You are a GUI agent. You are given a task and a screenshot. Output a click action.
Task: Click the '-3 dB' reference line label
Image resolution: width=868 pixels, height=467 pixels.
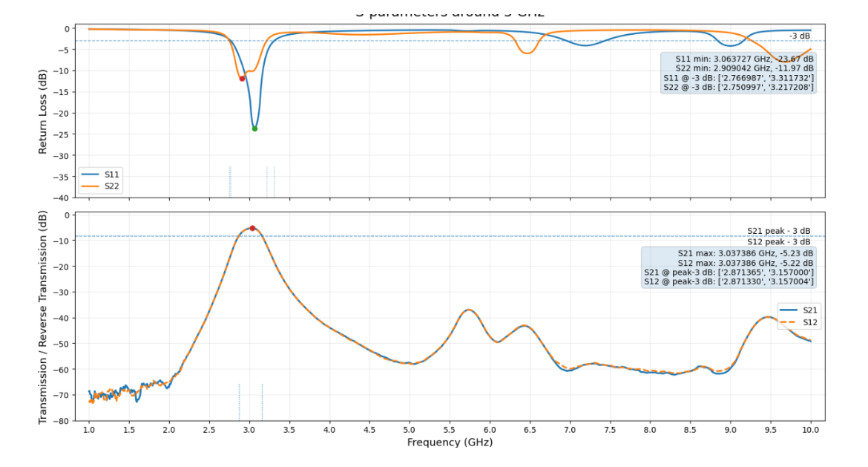pos(799,36)
